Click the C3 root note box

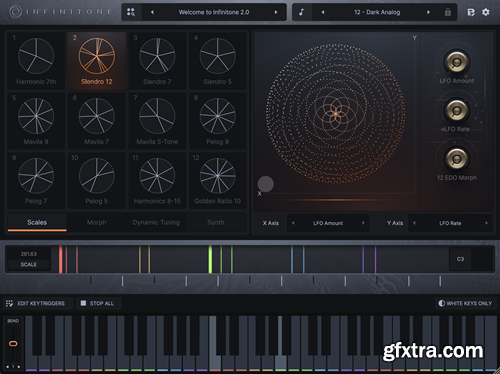click(460, 259)
